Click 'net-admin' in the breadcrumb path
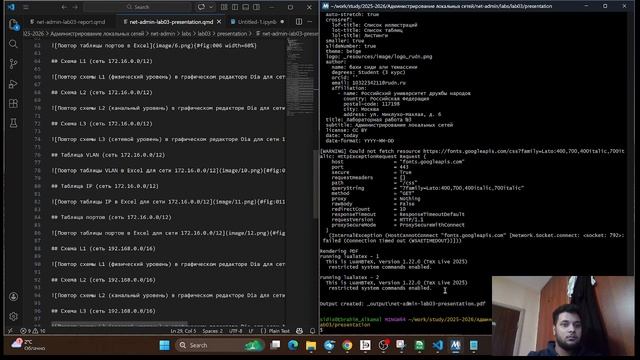This screenshot has width=640, height=360. [163, 34]
